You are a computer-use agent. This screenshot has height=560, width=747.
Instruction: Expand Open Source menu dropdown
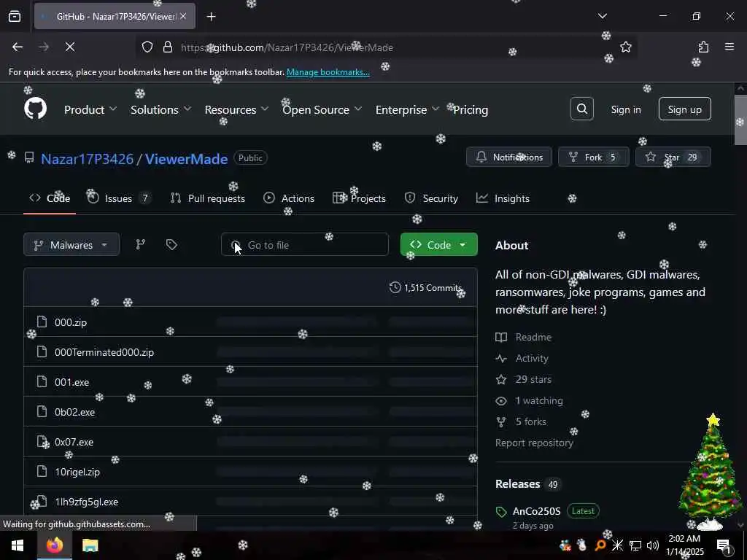click(x=322, y=109)
